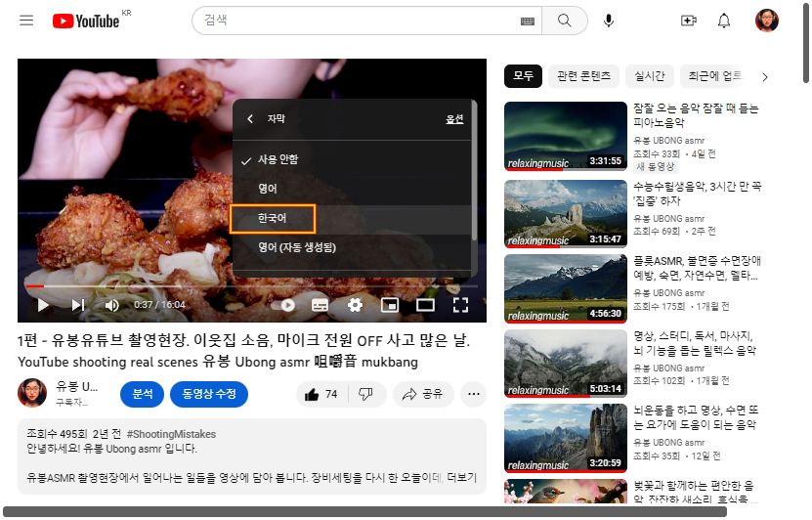
Task: Go back from the 자막 menu
Action: pyautogui.click(x=250, y=118)
